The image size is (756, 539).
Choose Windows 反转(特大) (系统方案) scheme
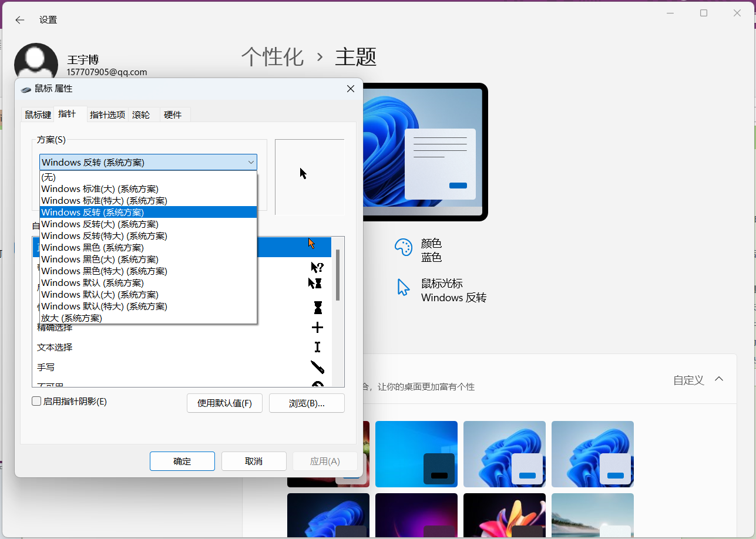coord(148,235)
